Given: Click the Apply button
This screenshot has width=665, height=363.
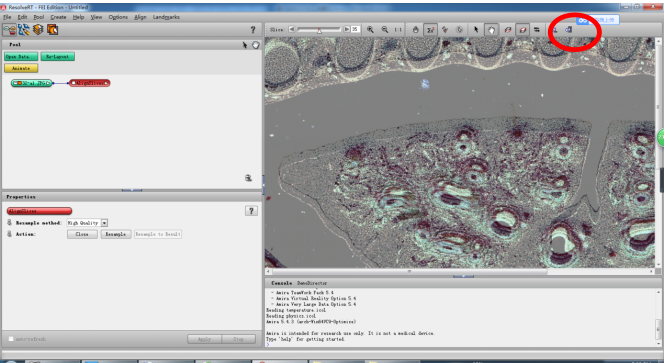Looking at the screenshot, I should tap(204, 339).
